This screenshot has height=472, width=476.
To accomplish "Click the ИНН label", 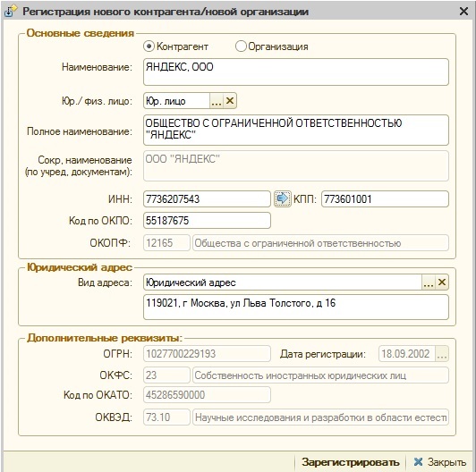I will point(120,199).
